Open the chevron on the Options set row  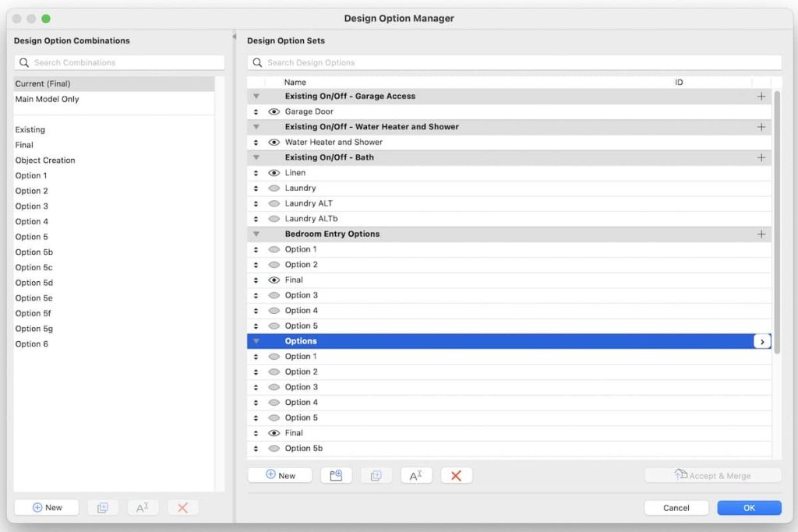(761, 341)
